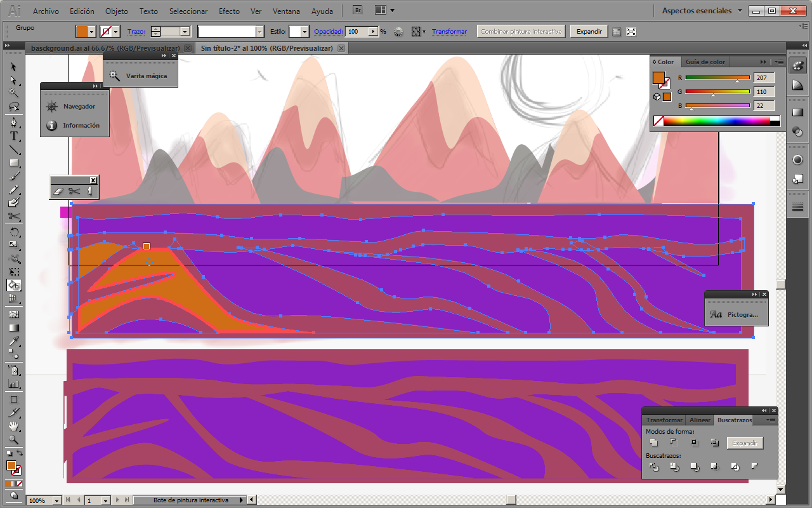The image size is (812, 508).
Task: Click Combinar pintura interactiva button
Action: coord(521,31)
